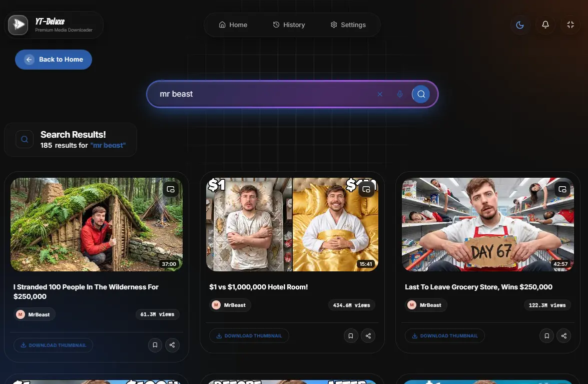
Task: Open MrBeast channel chip on Wilderness card
Action: tap(34, 314)
